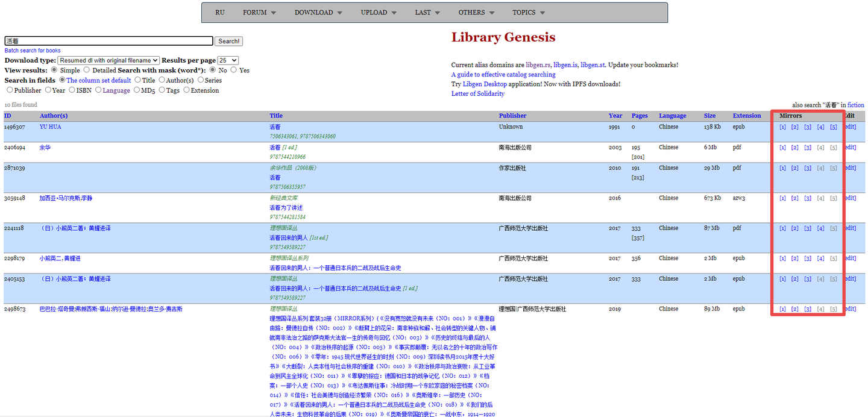Sort results by Year column header
The image size is (868, 417).
(x=615, y=116)
